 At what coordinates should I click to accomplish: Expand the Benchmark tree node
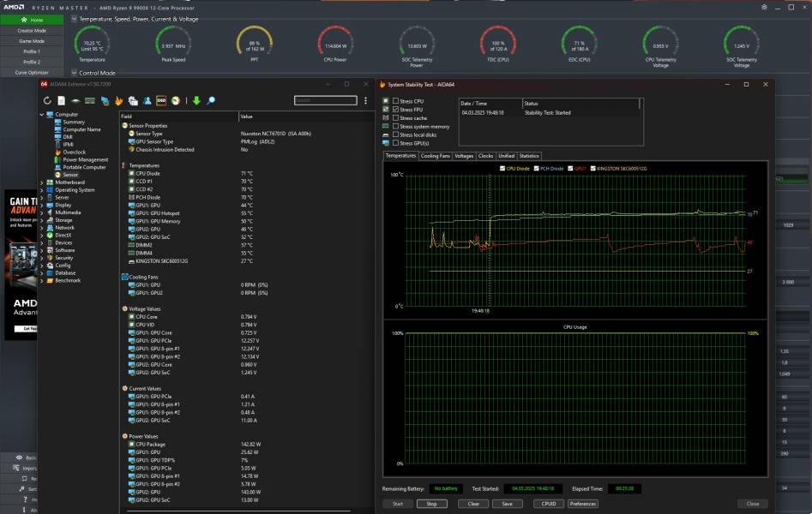point(42,280)
